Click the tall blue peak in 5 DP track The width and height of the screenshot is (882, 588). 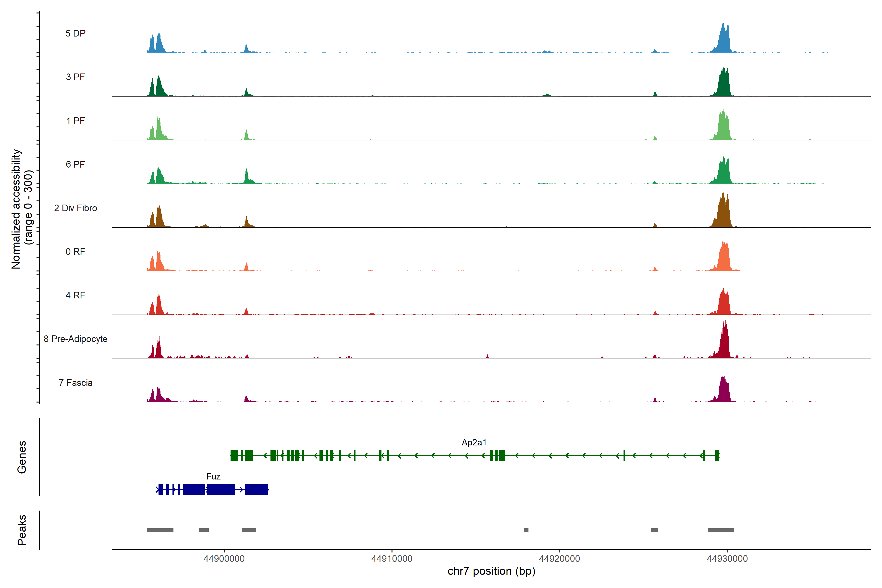(x=724, y=41)
